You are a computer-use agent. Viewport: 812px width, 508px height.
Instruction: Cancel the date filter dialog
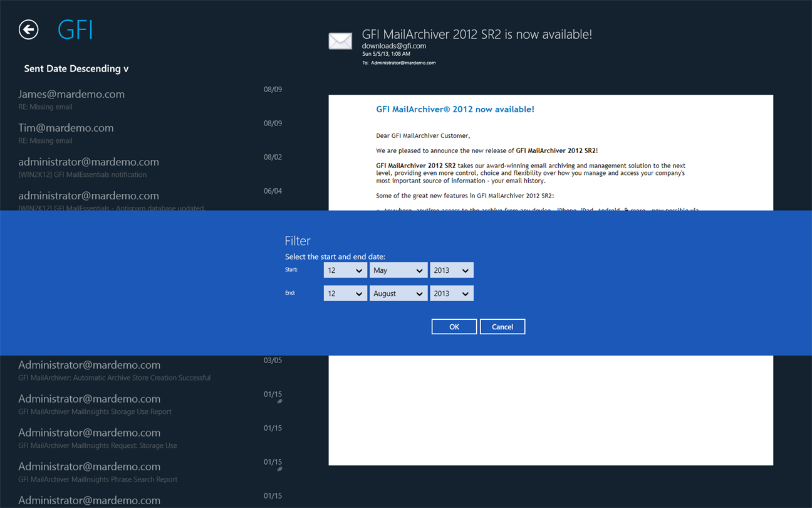(502, 327)
